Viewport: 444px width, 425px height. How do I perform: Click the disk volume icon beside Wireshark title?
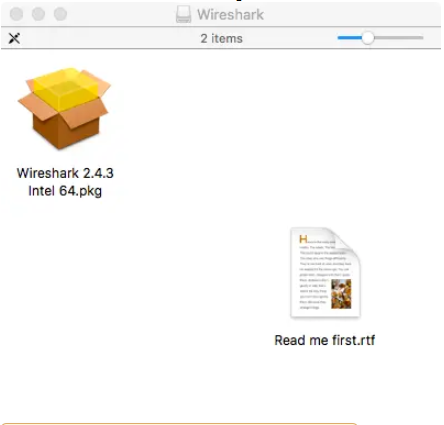pyautogui.click(x=183, y=14)
